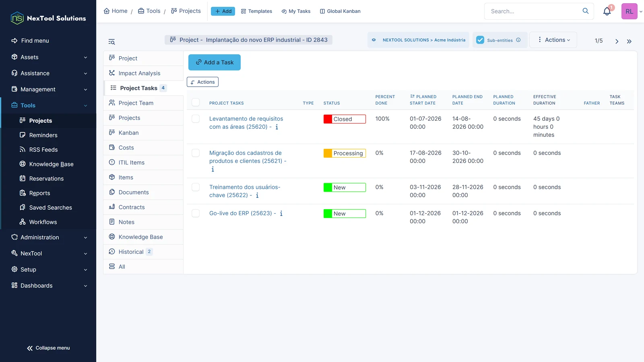Click the entity layers icon
Screen dimensions: 644x362
pos(374,40)
